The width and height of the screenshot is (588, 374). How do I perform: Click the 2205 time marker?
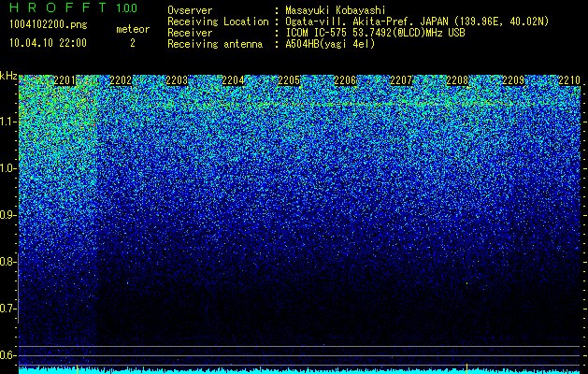point(289,80)
